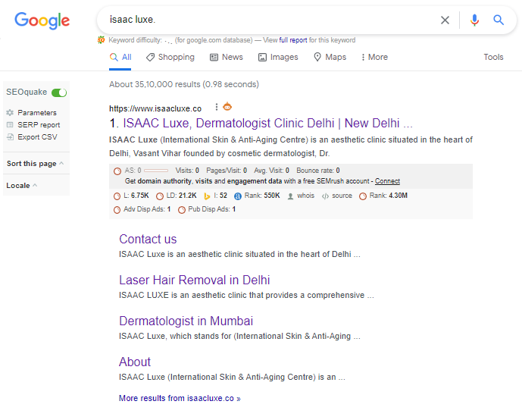Click the Connect SEMrush account link
Screen dimensions: 522x420
(387, 181)
